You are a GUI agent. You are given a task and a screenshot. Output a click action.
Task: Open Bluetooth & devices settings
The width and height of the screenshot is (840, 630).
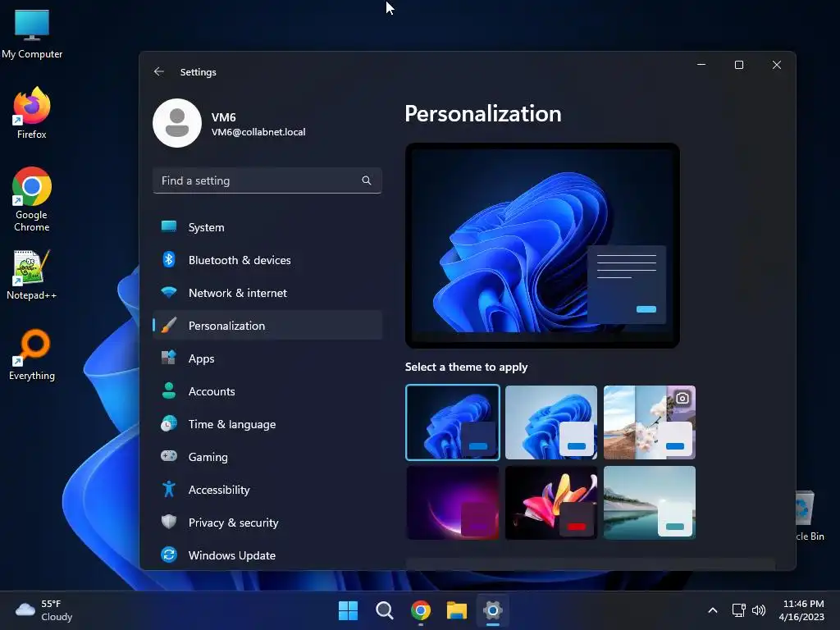267,260
